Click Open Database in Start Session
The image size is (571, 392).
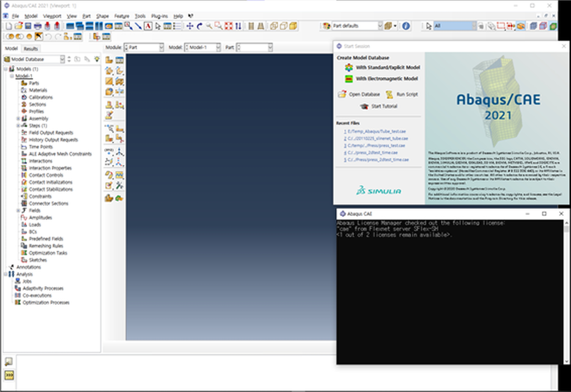pyautogui.click(x=359, y=94)
